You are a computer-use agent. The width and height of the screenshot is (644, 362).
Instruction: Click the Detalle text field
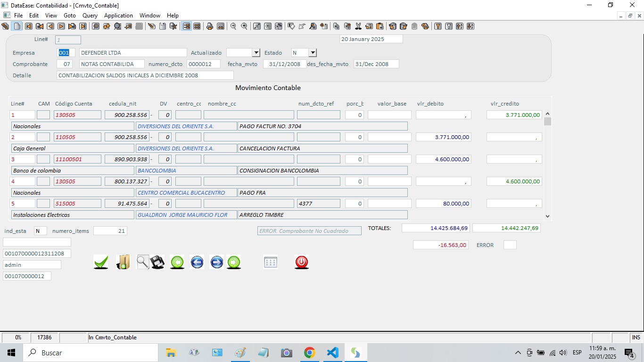click(x=145, y=75)
